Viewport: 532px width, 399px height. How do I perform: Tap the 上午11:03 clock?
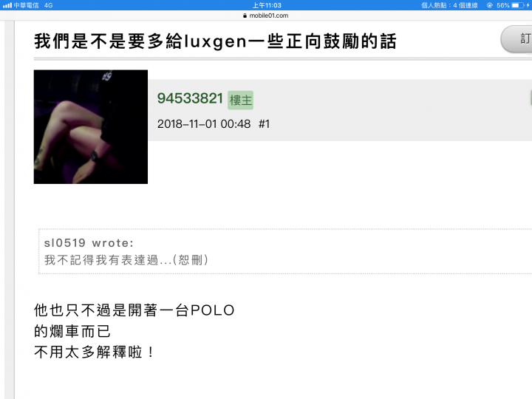[x=267, y=5]
